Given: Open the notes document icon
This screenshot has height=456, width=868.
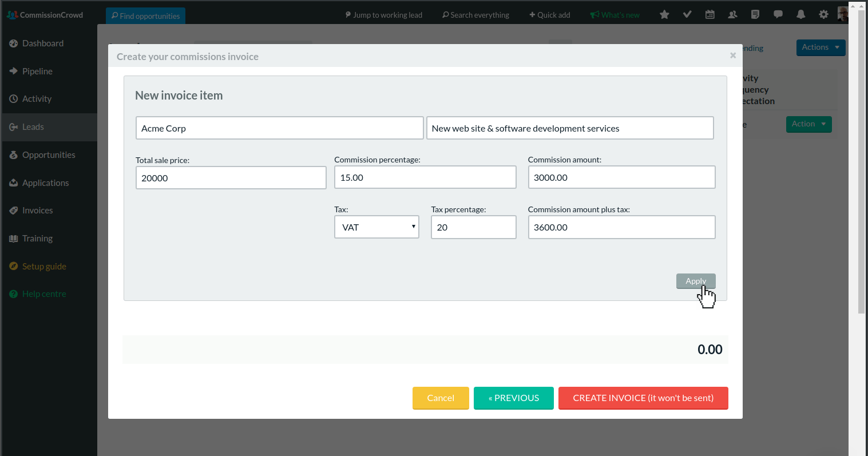Looking at the screenshot, I should 755,15.
